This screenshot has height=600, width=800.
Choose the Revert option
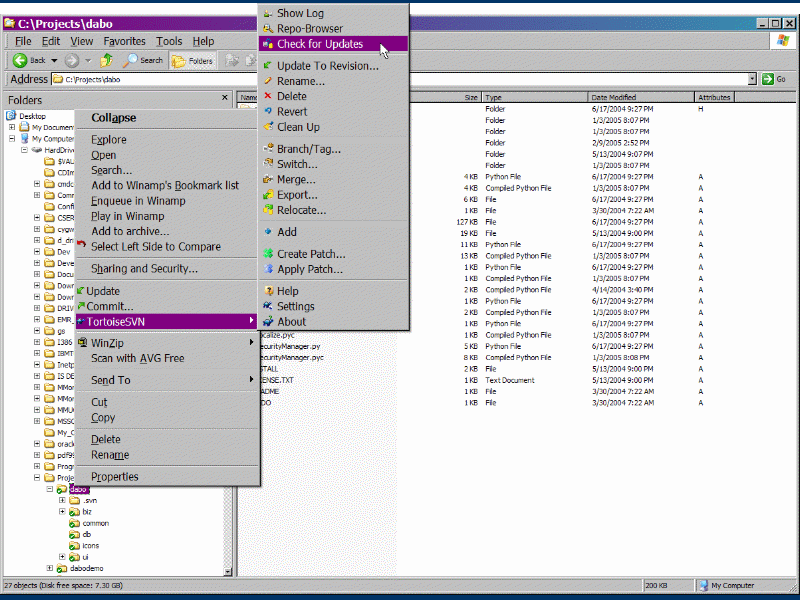point(292,112)
